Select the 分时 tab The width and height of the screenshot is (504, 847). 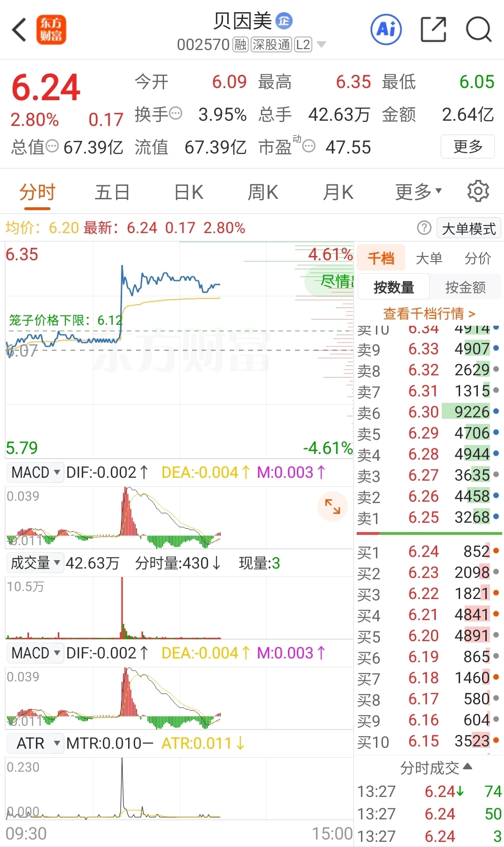point(37,192)
